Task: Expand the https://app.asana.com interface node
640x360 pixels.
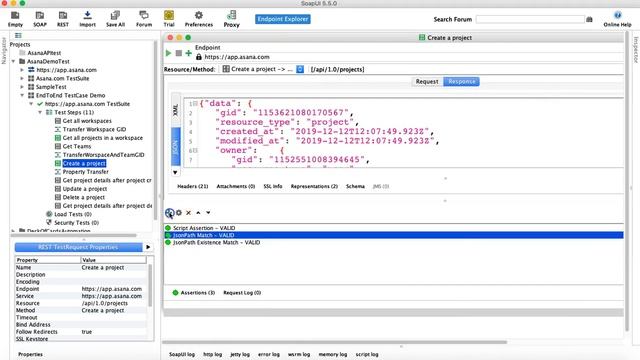Action: [x=22, y=70]
